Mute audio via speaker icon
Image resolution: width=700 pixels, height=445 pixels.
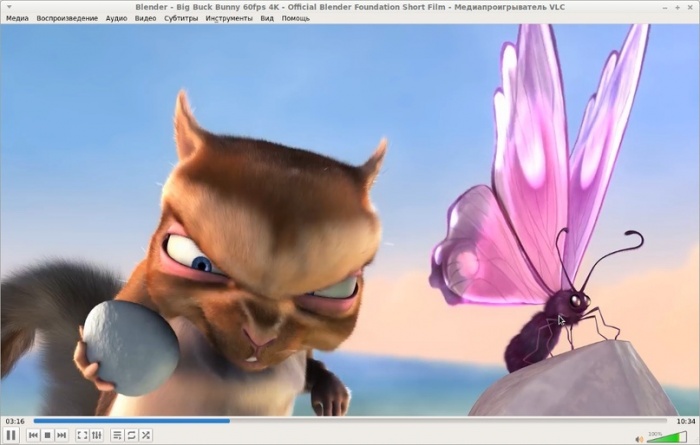tap(639, 439)
